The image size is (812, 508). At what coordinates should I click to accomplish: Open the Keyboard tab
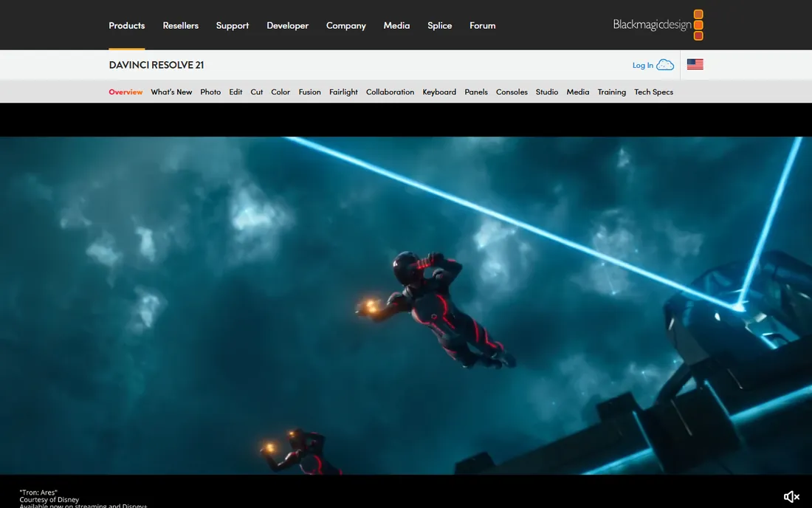point(439,92)
